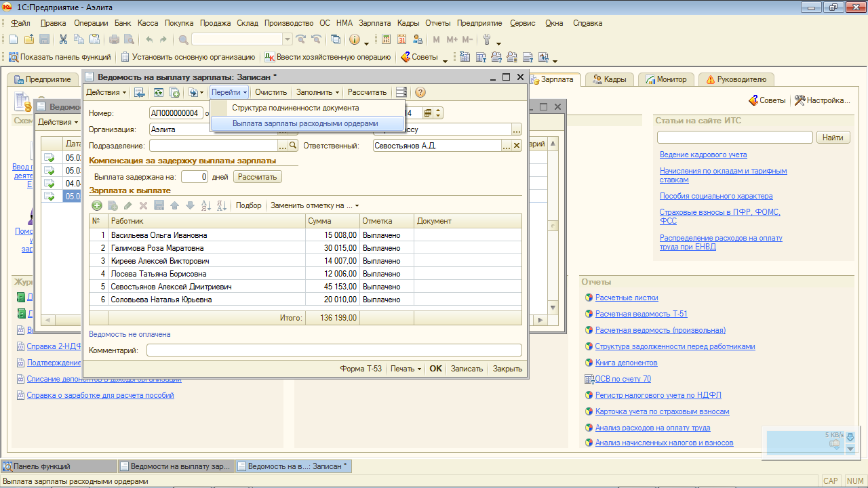This screenshot has height=488, width=868.
Task: Click the OK button at bottom of document
Action: pyautogui.click(x=435, y=369)
